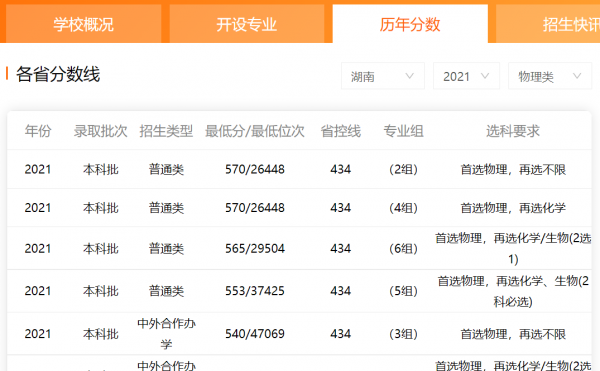Click the 再选化学、生物(2科必选) requirement text
The image size is (600, 371).
513,291
